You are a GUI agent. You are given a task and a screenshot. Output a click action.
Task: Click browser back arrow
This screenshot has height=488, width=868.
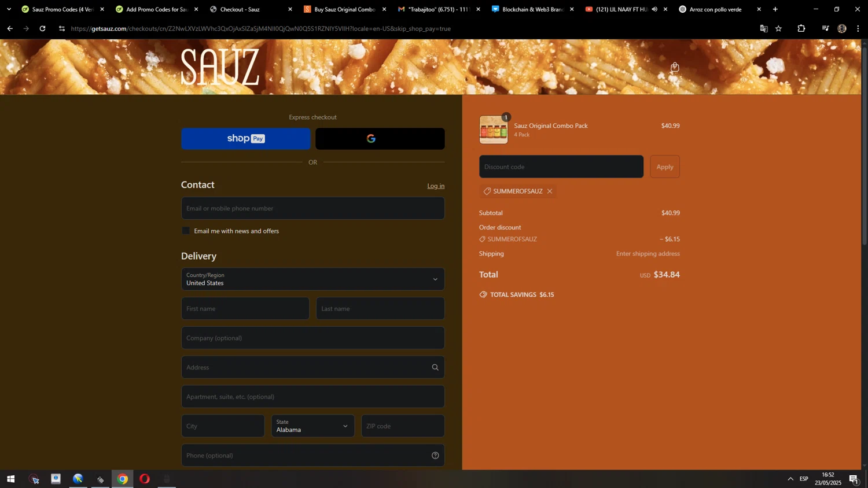click(10, 28)
